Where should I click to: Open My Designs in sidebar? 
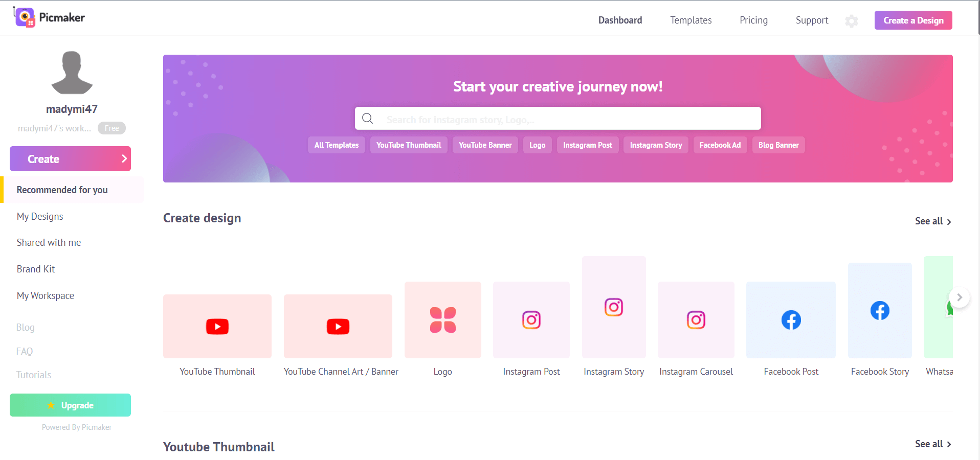(x=40, y=216)
